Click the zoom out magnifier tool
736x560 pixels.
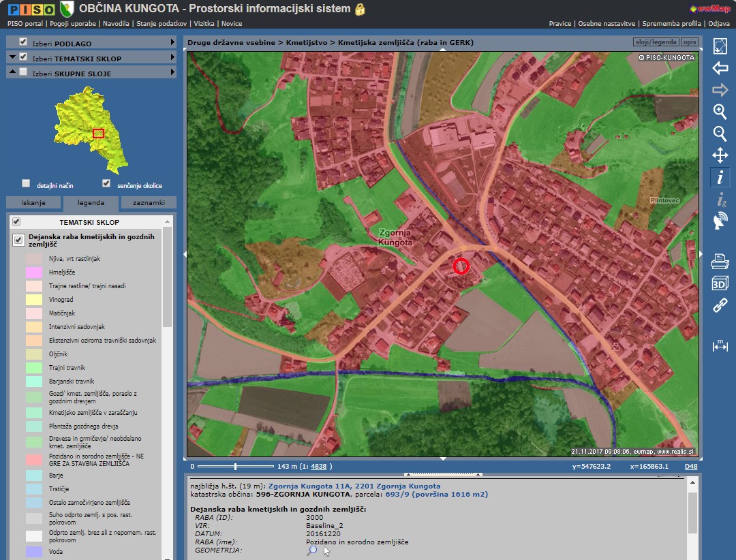(x=720, y=134)
